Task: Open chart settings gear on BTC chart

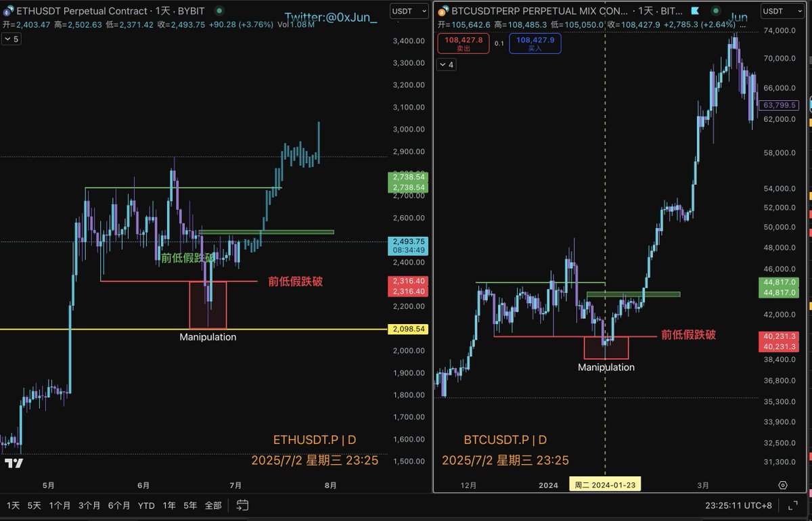Action: click(783, 485)
